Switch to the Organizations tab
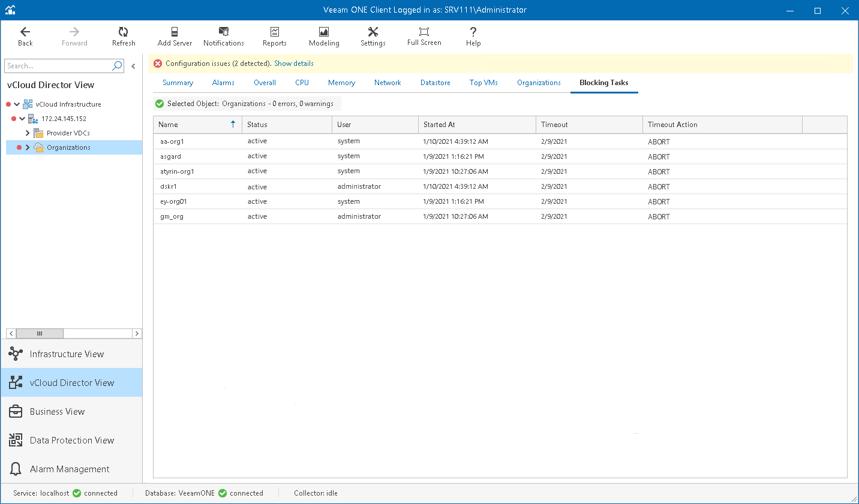859x504 pixels. pyautogui.click(x=539, y=83)
